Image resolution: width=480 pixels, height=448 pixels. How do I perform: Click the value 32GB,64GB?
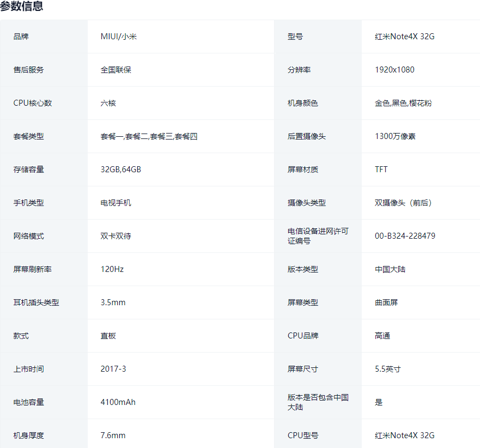coord(120,169)
